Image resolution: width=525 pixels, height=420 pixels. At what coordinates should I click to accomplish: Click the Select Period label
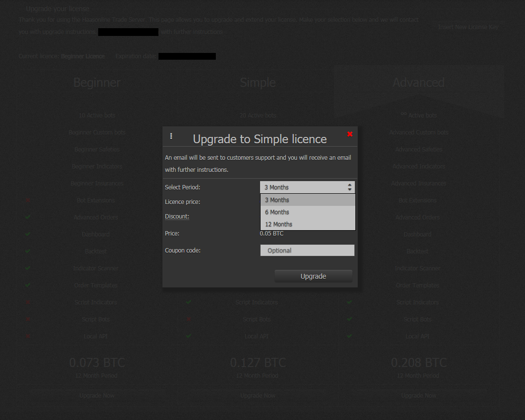[x=182, y=187]
